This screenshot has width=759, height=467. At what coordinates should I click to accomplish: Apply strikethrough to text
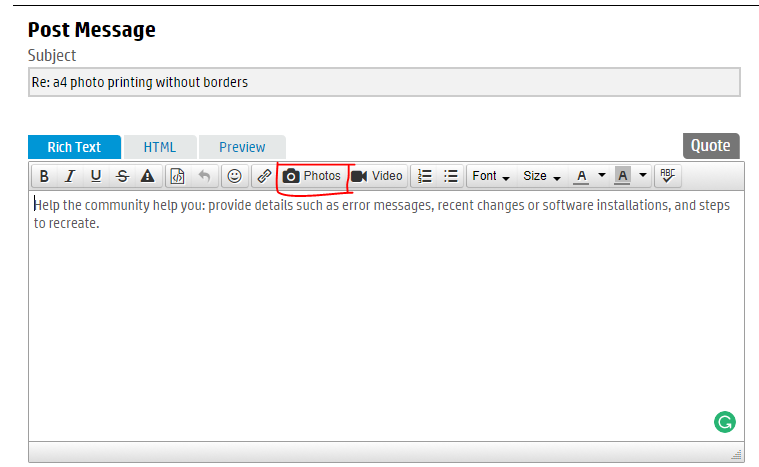pos(122,176)
